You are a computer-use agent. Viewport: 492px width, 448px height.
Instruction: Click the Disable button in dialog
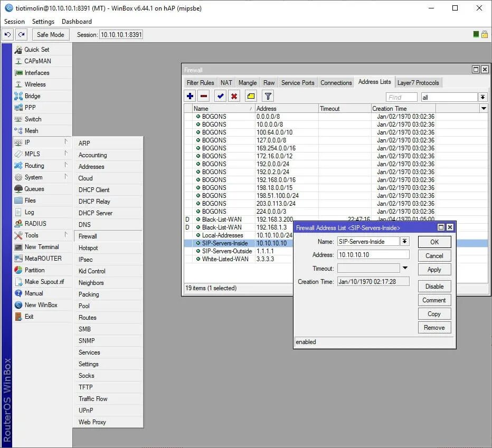pyautogui.click(x=434, y=287)
